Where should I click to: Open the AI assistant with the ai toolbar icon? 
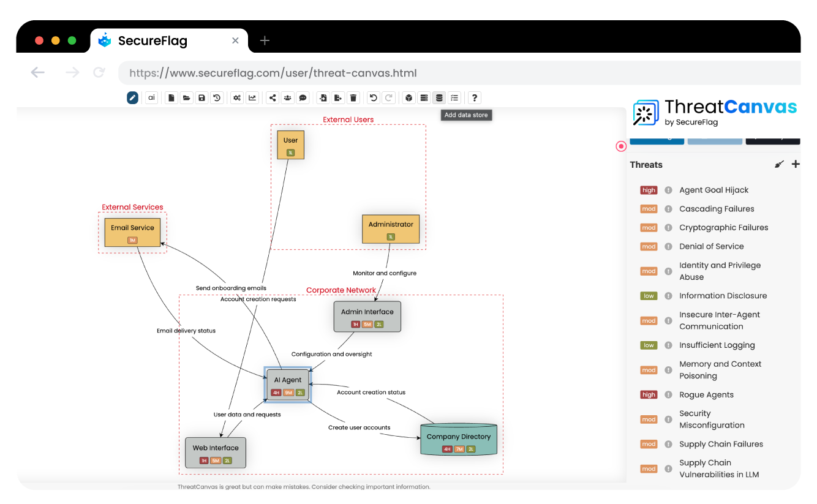tap(151, 97)
